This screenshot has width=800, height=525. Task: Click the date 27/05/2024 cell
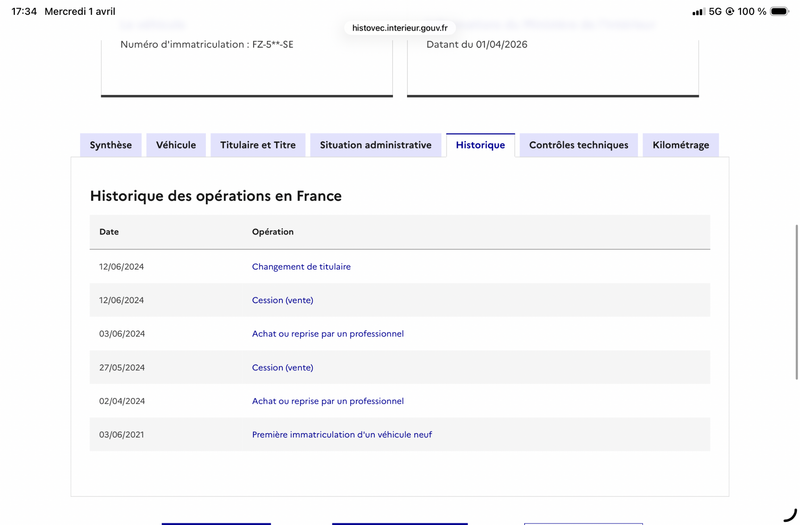point(122,367)
